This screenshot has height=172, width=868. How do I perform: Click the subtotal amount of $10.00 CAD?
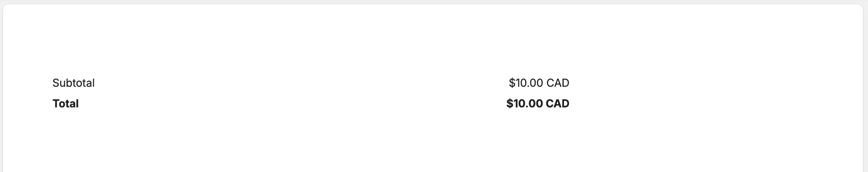click(x=538, y=83)
